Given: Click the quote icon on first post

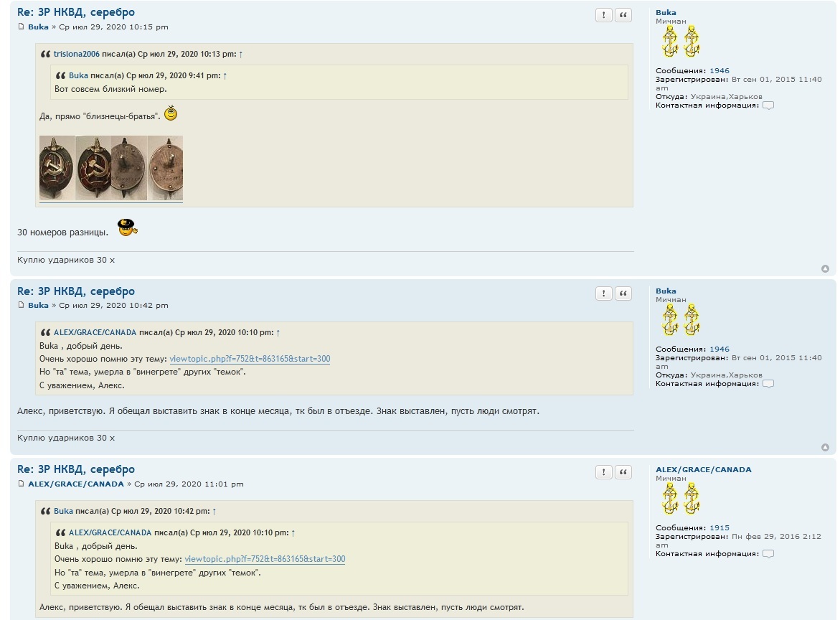Looking at the screenshot, I should point(623,15).
